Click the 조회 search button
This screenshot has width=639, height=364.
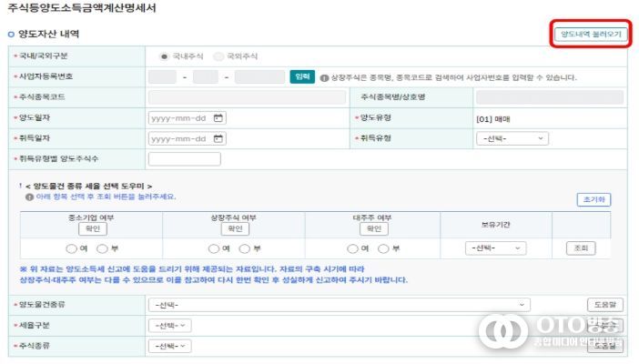581,248
